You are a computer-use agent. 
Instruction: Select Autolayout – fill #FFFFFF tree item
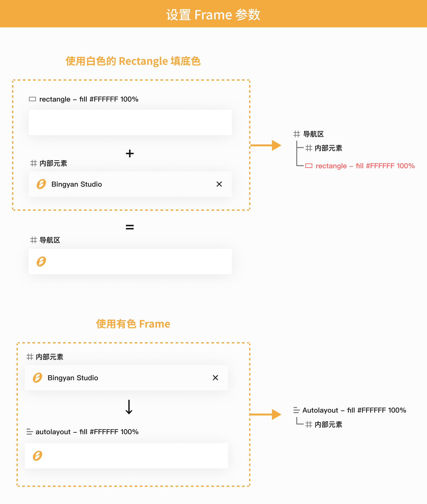[x=354, y=410]
